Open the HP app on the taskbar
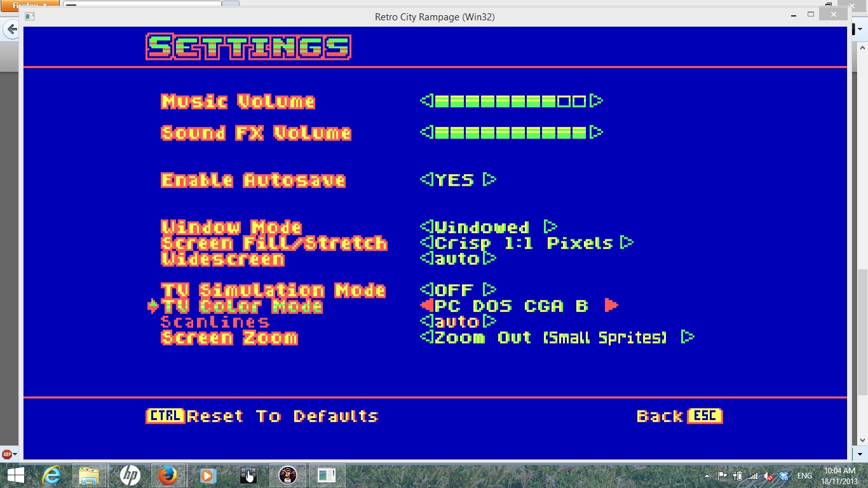868x488 pixels. click(x=130, y=475)
